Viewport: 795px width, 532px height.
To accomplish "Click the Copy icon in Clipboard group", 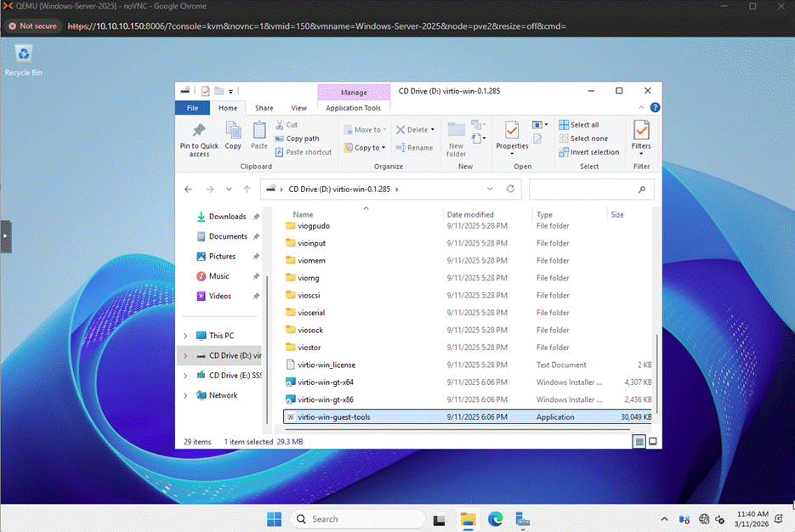I will (233, 131).
